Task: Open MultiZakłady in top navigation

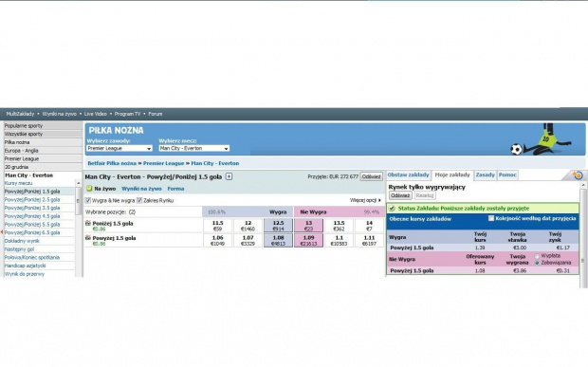Action: [20, 114]
